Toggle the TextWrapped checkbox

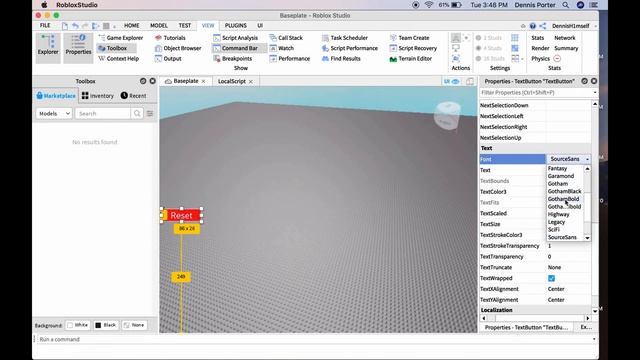[x=551, y=278]
